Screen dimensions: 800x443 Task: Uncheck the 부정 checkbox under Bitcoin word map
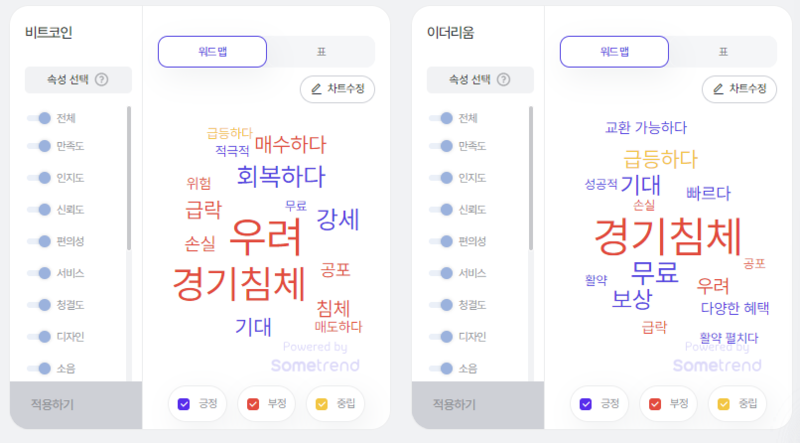(253, 404)
